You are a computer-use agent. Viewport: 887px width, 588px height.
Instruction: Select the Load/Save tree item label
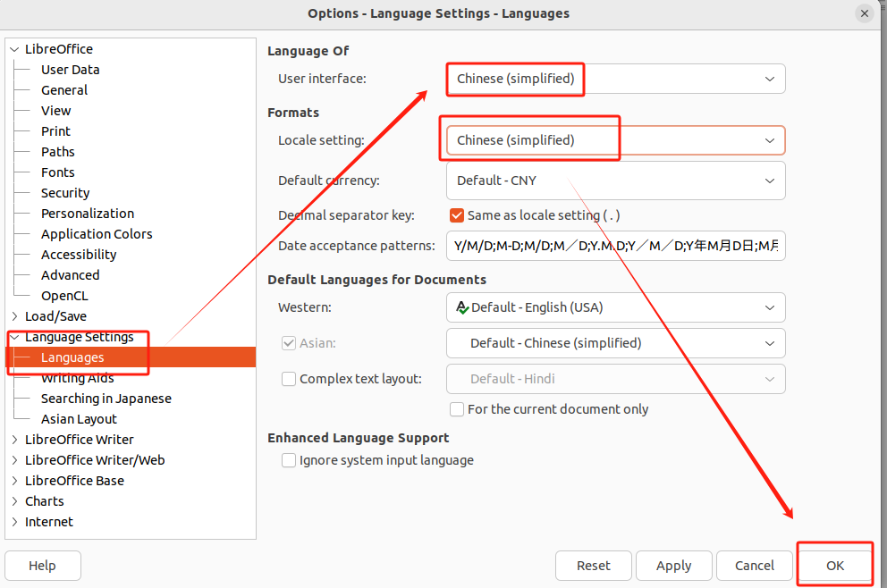(x=56, y=316)
